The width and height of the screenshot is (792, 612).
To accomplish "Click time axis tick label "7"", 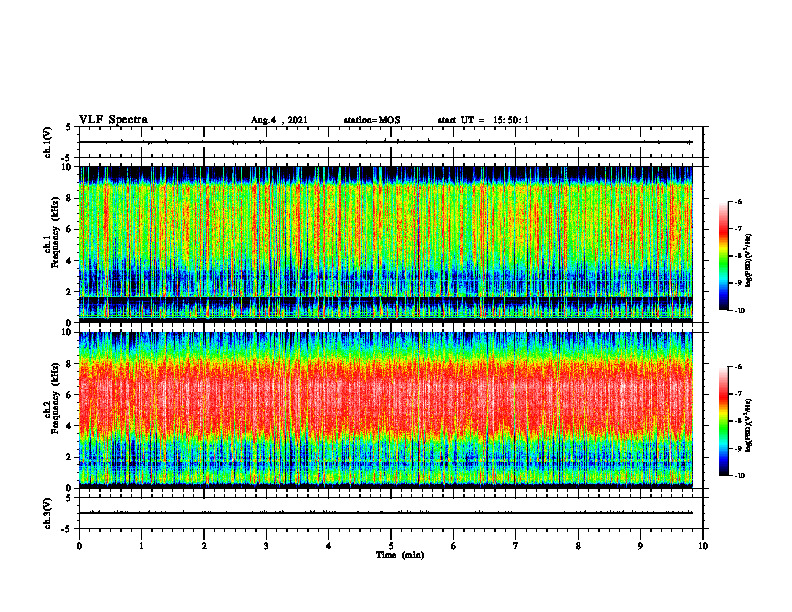I will click(516, 546).
